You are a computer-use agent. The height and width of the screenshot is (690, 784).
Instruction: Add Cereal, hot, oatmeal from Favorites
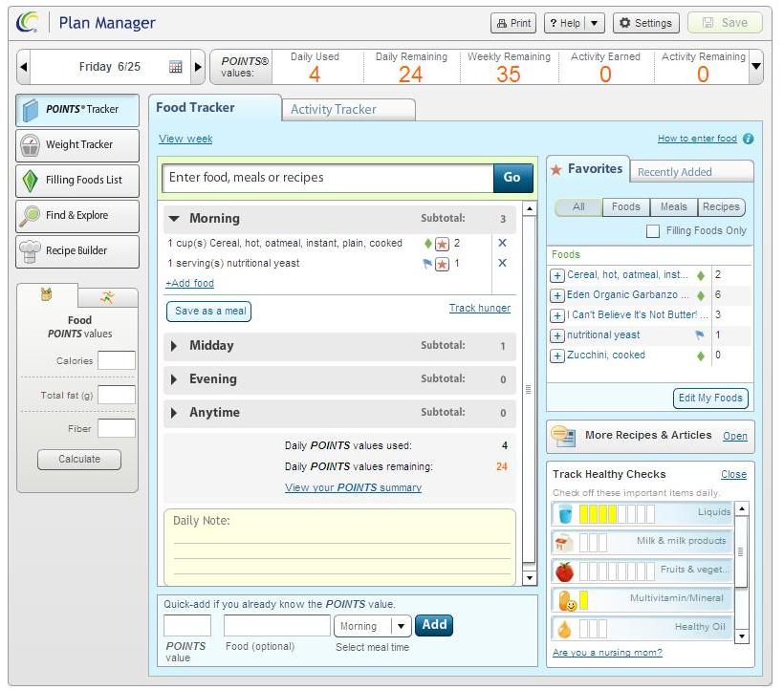557,275
